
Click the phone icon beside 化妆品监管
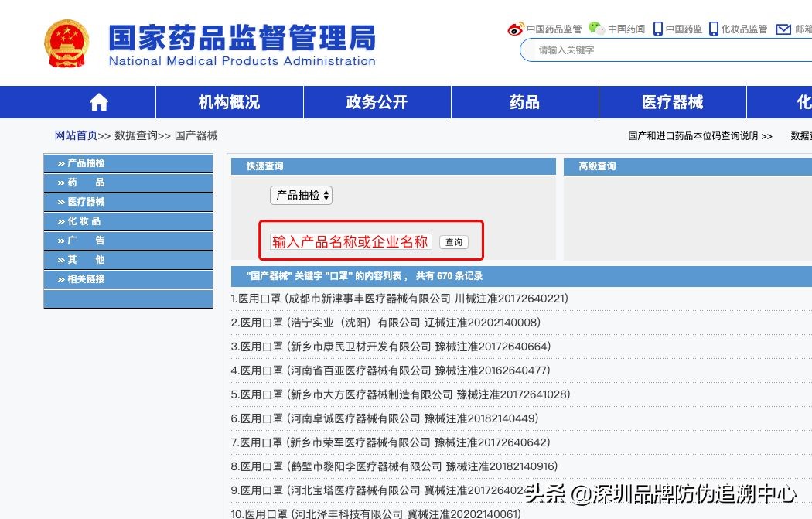coord(715,29)
